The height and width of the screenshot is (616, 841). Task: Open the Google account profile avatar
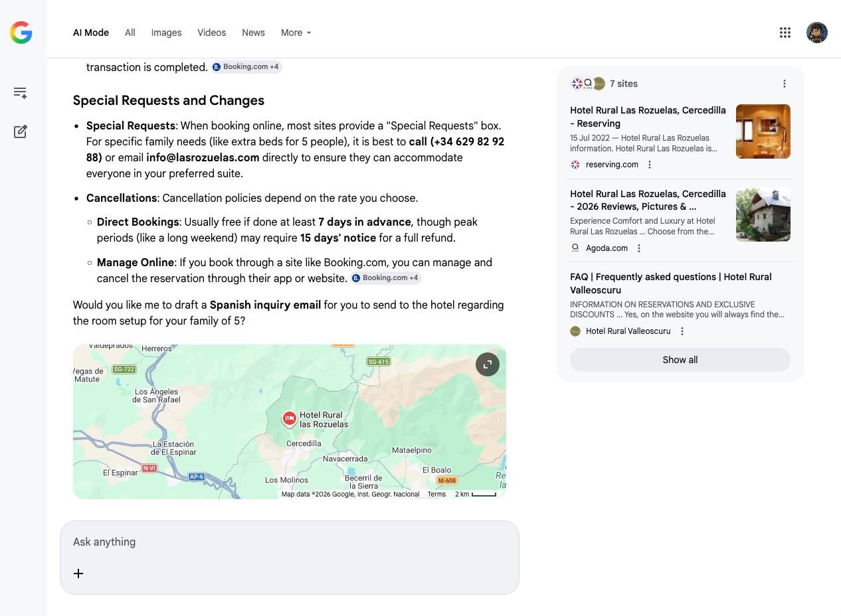(817, 33)
